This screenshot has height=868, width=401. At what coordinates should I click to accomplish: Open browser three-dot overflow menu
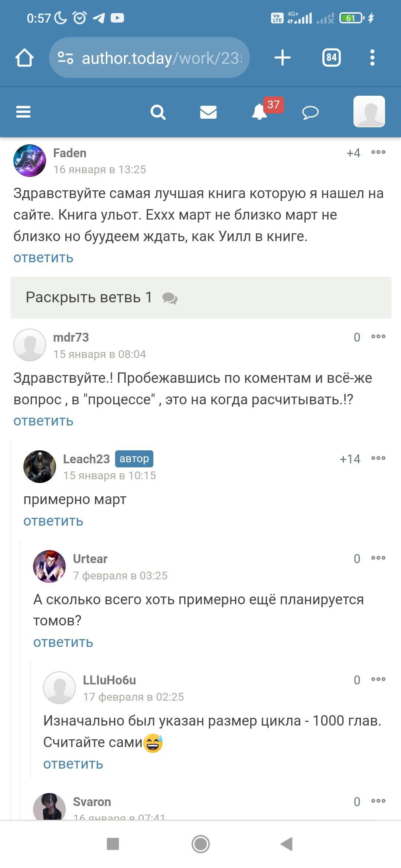pyautogui.click(x=372, y=58)
